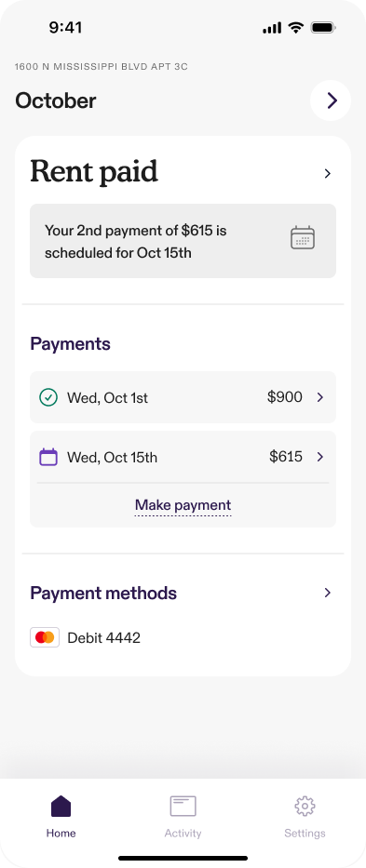Go to next month with round arrow button
366x868 pixels.
[x=331, y=100]
